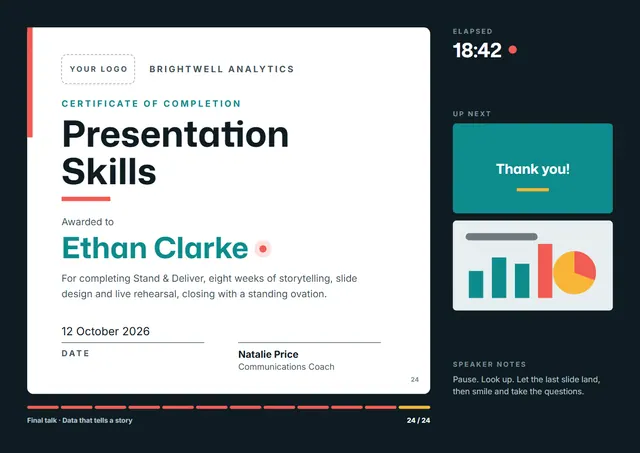Click the Communications Coach title text
This screenshot has width=640, height=453.
coord(286,367)
